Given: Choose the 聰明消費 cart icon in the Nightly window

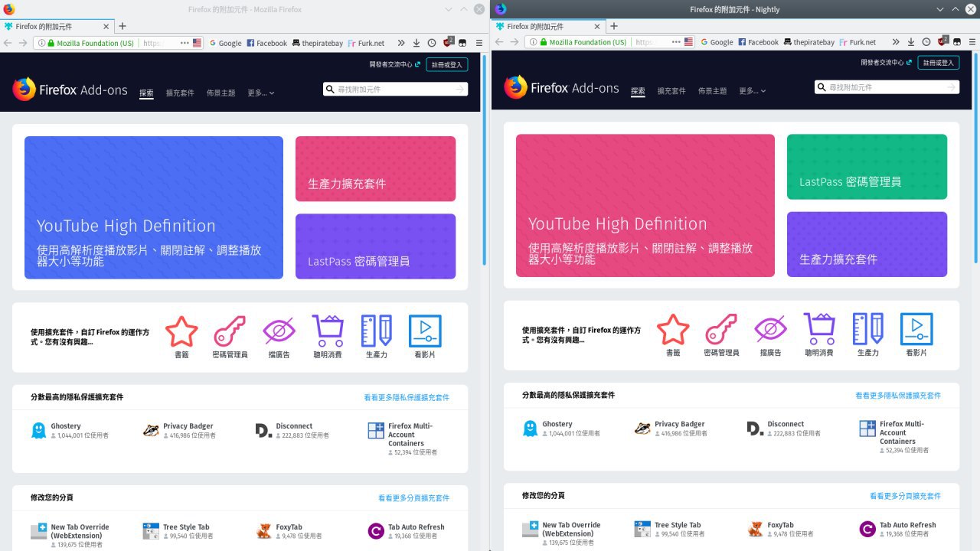Looking at the screenshot, I should 819,329.
